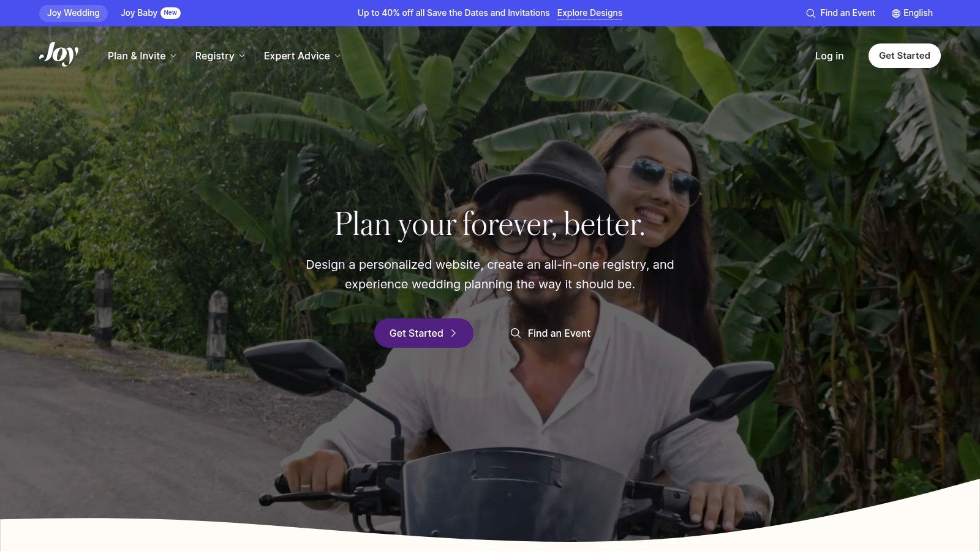Open the Registry dropdown chevron

click(x=242, y=56)
